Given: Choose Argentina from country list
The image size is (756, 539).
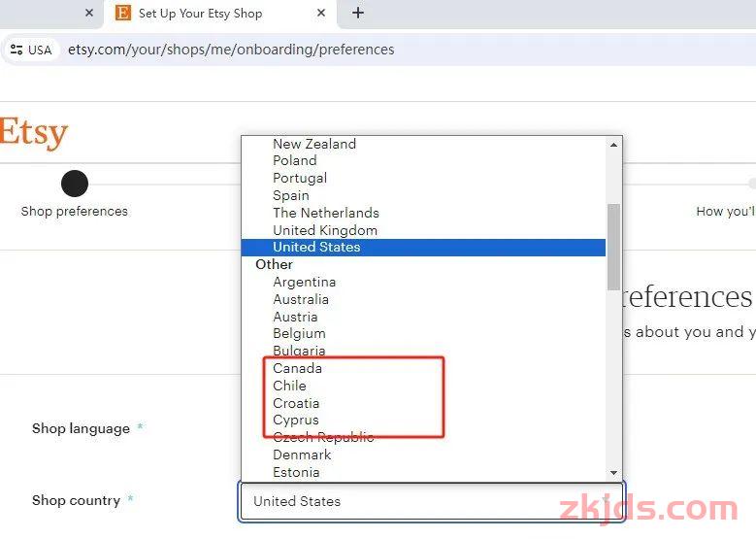Looking at the screenshot, I should tap(423, 282).
